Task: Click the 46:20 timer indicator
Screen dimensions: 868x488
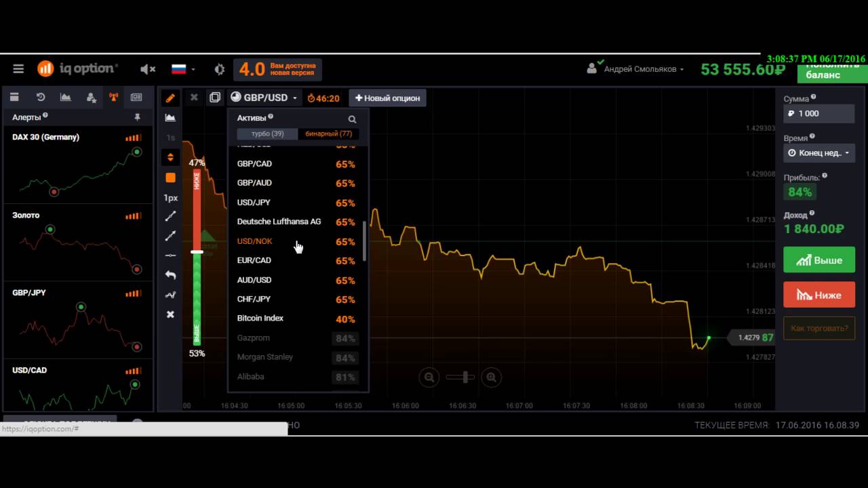Action: tap(323, 98)
